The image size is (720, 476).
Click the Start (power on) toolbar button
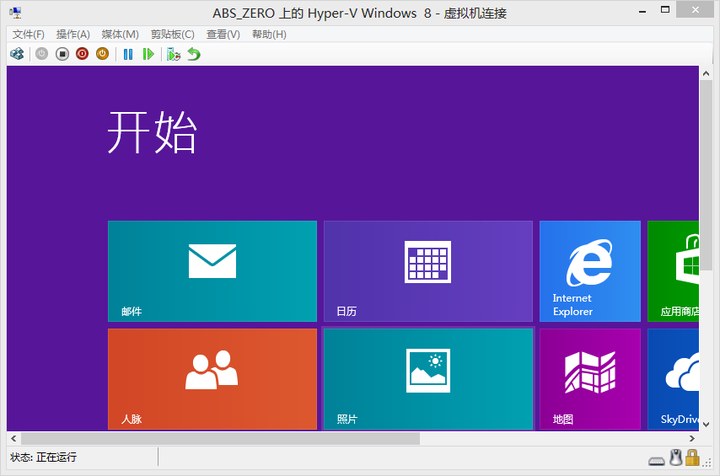tap(42, 54)
